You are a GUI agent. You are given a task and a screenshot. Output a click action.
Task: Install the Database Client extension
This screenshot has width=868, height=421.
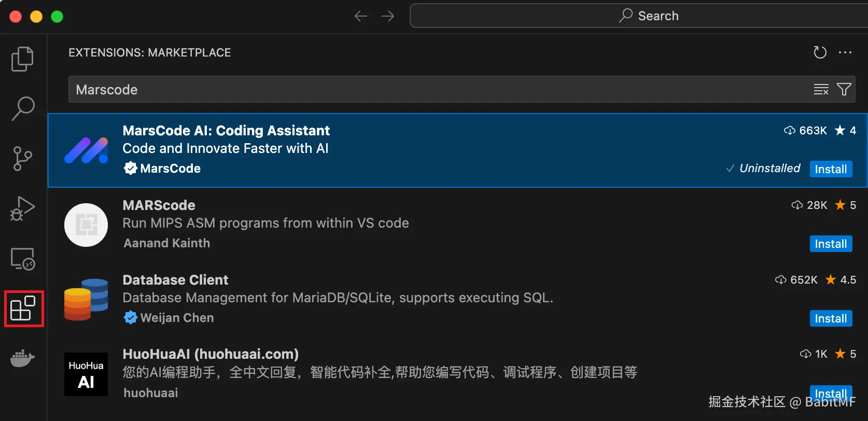(831, 318)
